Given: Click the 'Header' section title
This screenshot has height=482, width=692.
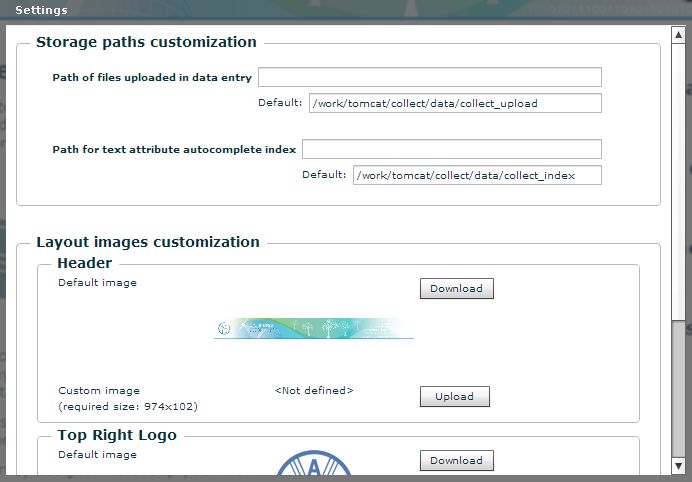Looking at the screenshot, I should coord(85,263).
